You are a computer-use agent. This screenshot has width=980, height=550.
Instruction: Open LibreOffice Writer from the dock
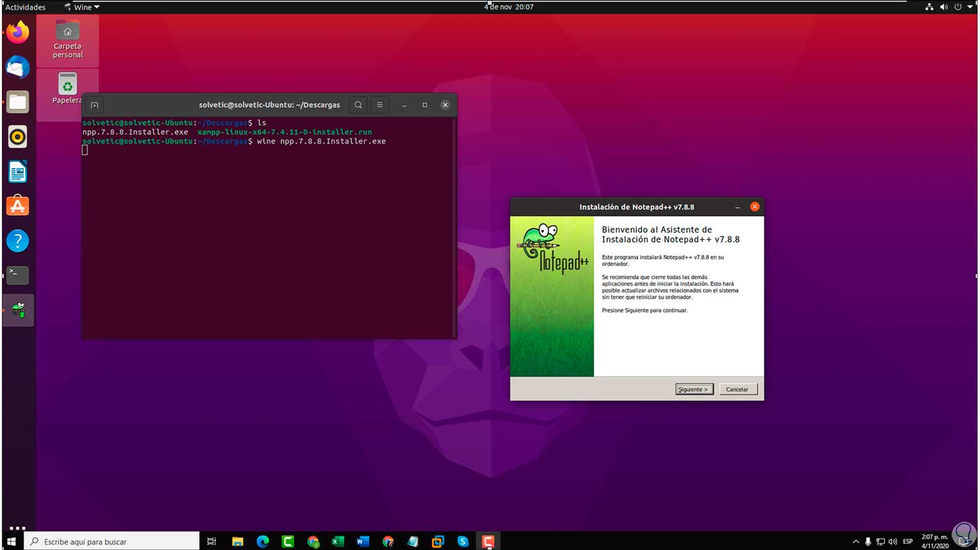pos(17,171)
